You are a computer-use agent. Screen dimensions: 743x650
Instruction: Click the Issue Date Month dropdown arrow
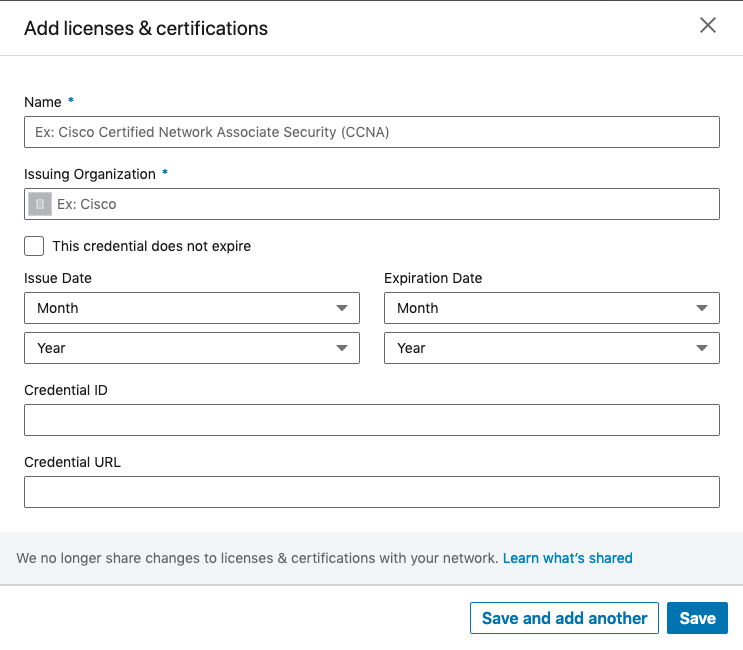[x=342, y=308]
